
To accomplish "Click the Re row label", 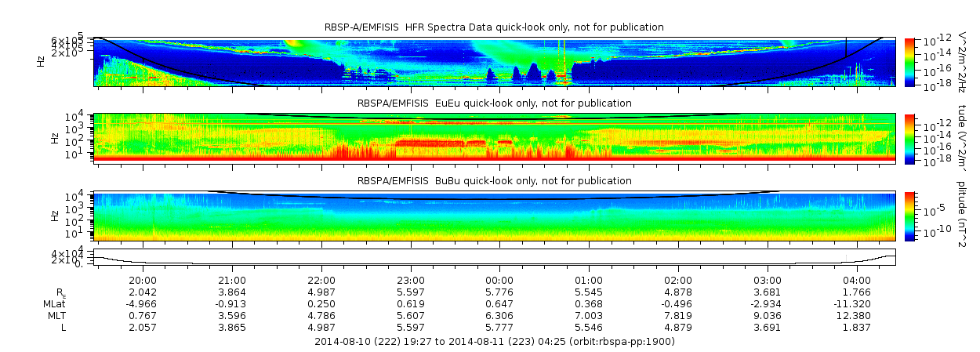I will [60, 292].
